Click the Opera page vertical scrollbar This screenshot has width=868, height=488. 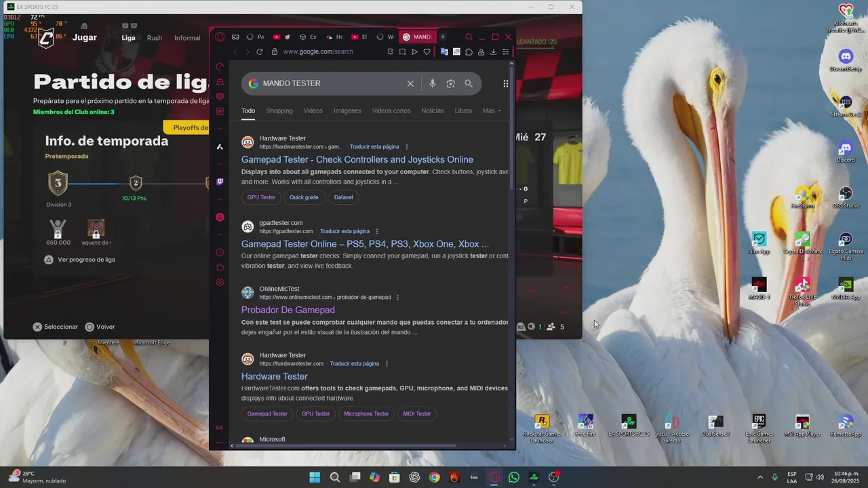(x=512, y=129)
